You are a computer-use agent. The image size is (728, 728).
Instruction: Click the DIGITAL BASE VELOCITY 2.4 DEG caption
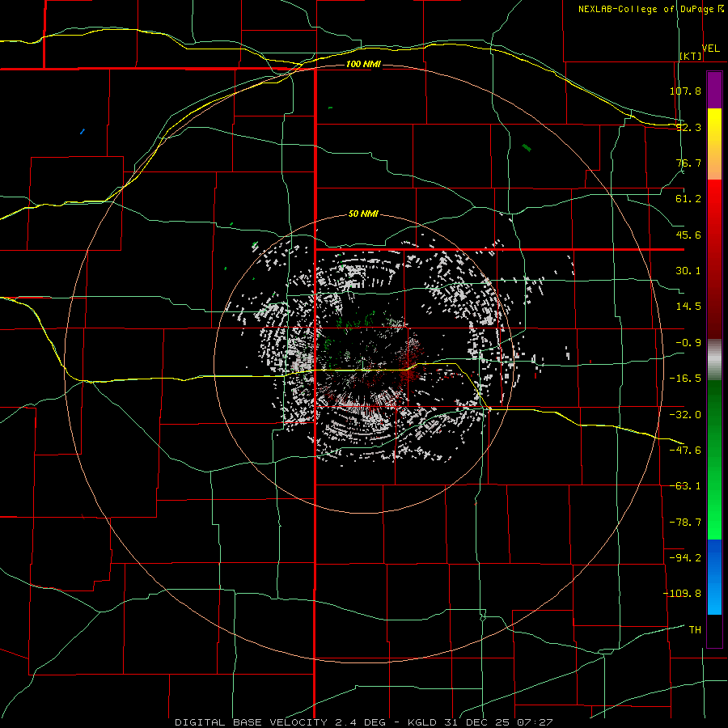click(284, 722)
